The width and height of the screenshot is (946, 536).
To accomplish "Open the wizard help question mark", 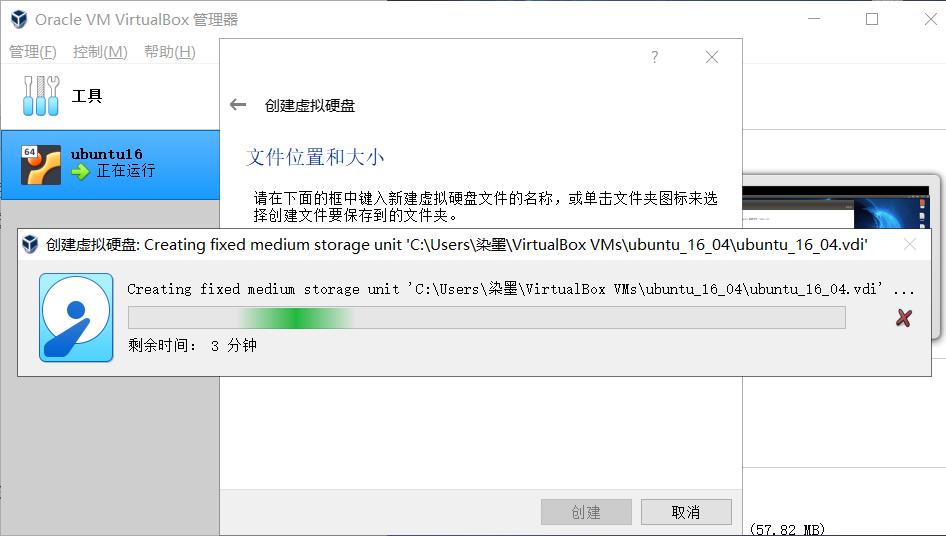I will [x=655, y=57].
